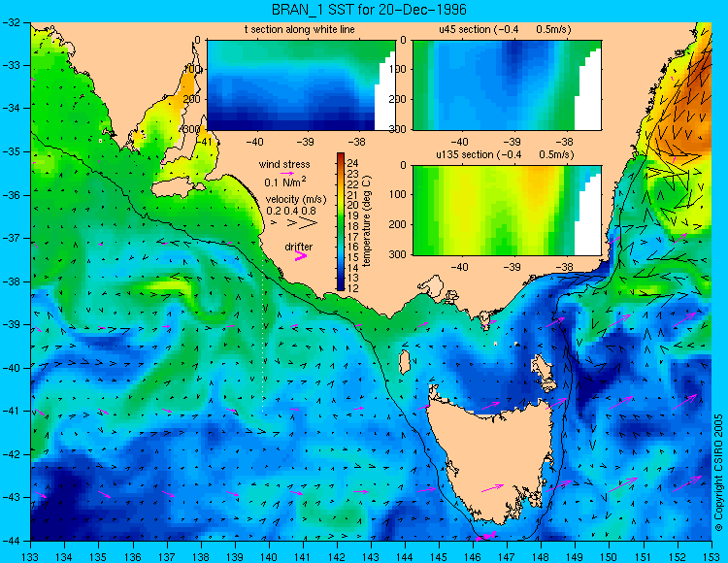
Task: Click longitude axis label 136
Action: (x=132, y=556)
